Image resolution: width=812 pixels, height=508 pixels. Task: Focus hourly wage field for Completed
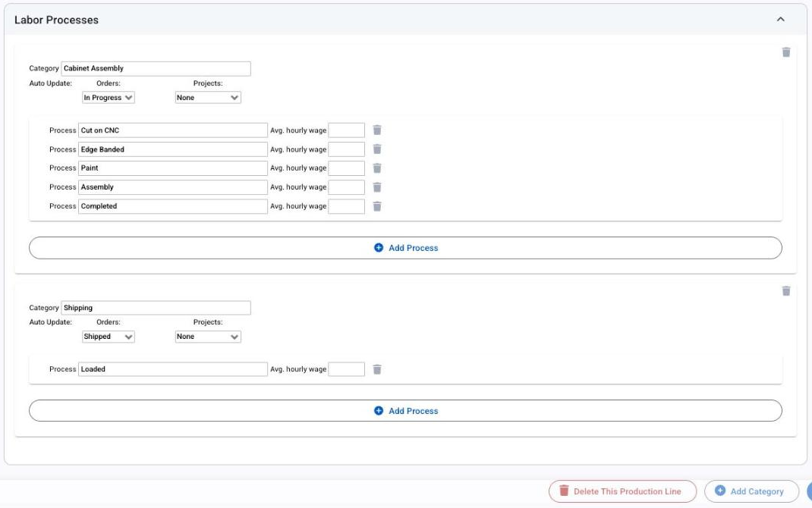[x=347, y=206]
